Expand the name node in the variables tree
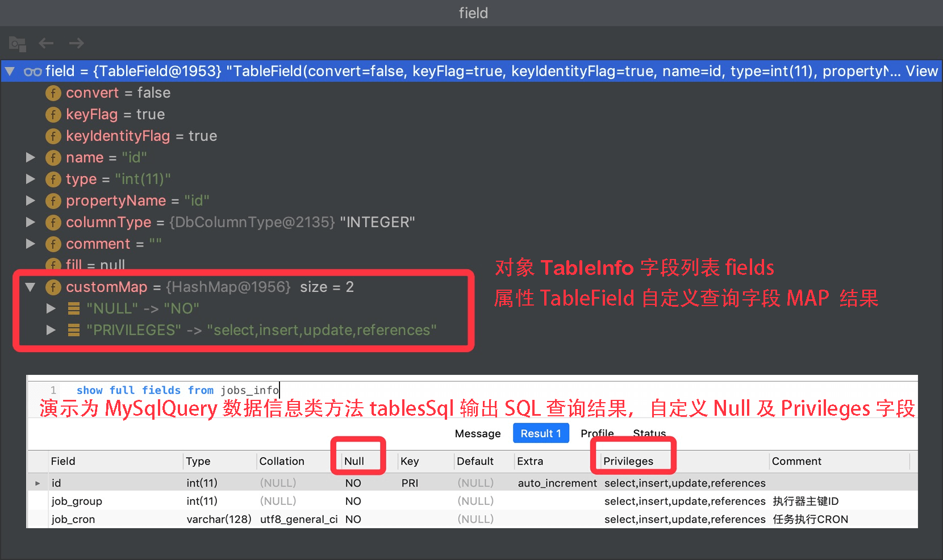943x560 pixels. (31, 157)
